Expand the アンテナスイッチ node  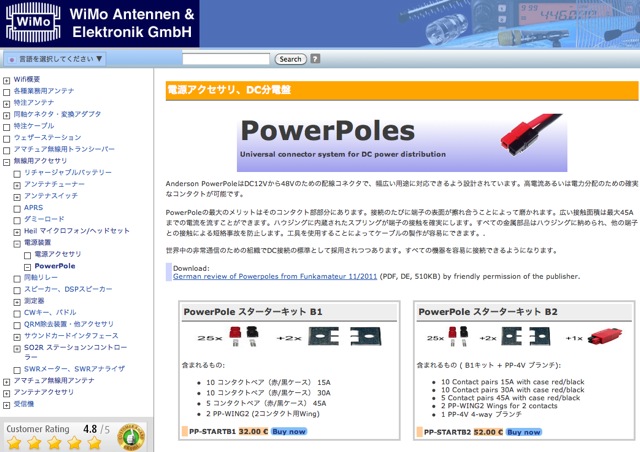pos(17,197)
